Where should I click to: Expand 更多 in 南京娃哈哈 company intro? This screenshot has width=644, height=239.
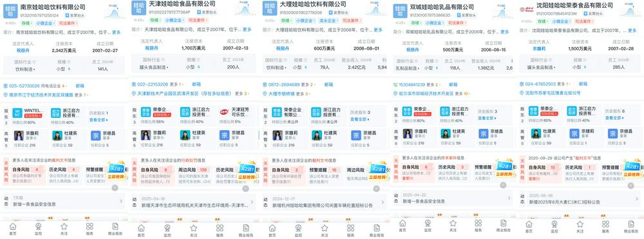(116, 32)
